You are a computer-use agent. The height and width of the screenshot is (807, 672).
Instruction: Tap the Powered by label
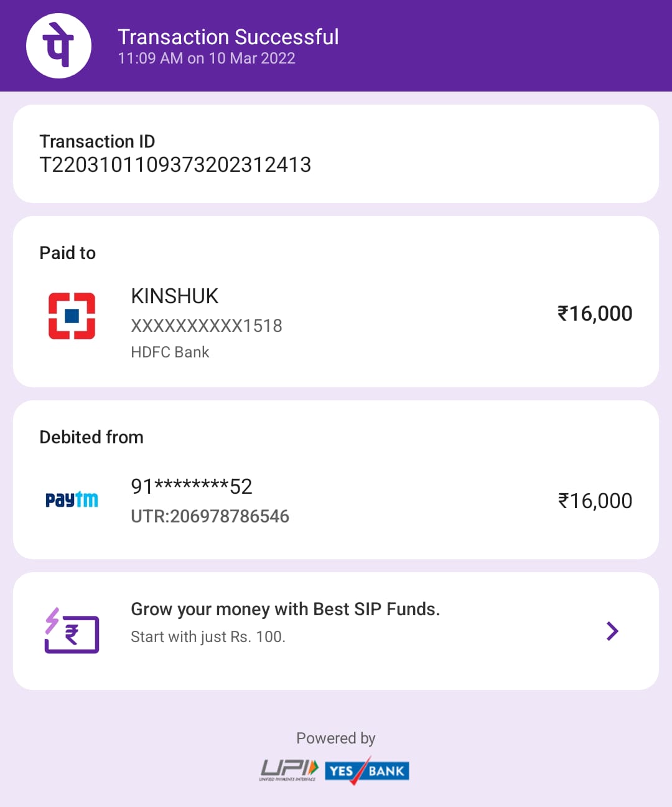pos(336,739)
